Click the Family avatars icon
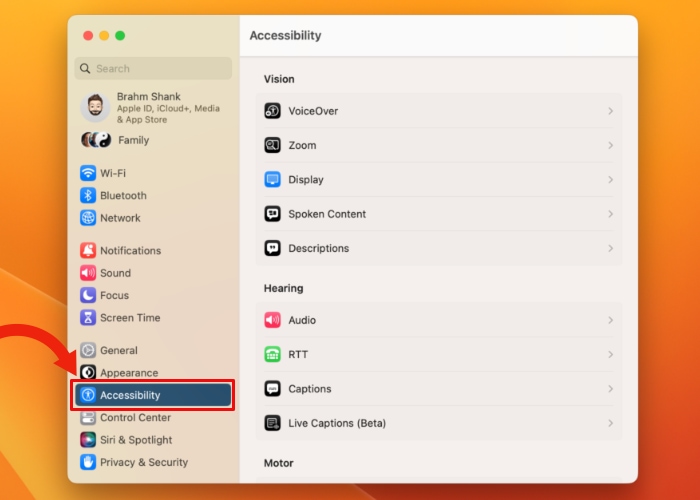Viewport: 700px width, 500px height. [96, 140]
